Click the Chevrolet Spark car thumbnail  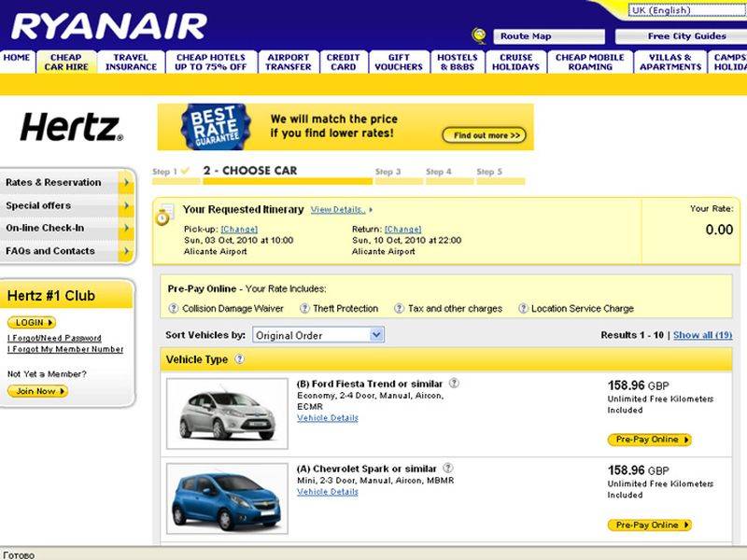click(x=227, y=498)
